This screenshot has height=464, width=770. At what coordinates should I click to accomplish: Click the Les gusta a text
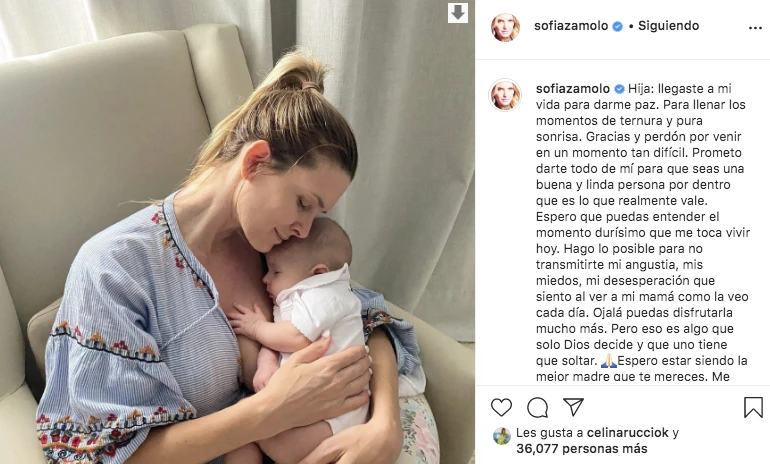click(x=550, y=433)
